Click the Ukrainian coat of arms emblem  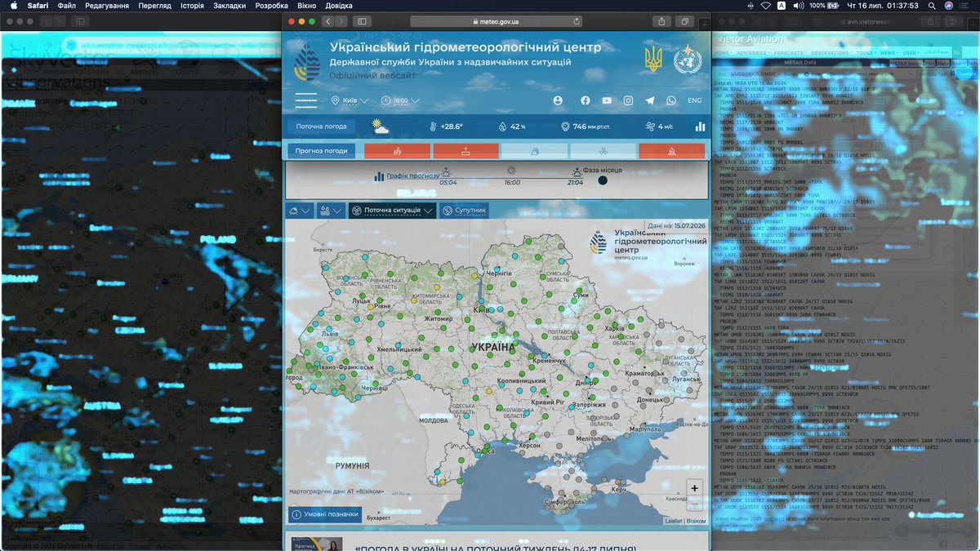tap(653, 60)
